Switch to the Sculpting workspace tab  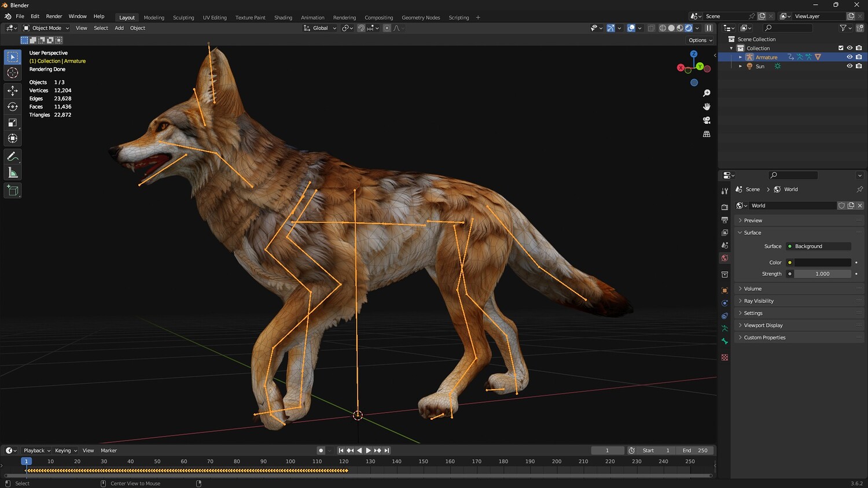click(183, 18)
